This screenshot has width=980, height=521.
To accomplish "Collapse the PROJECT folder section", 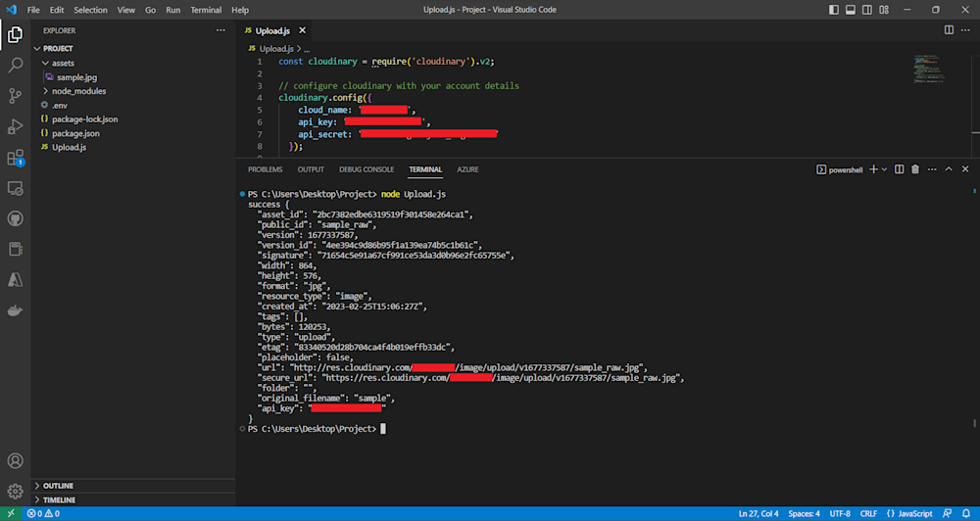I will click(x=37, y=49).
